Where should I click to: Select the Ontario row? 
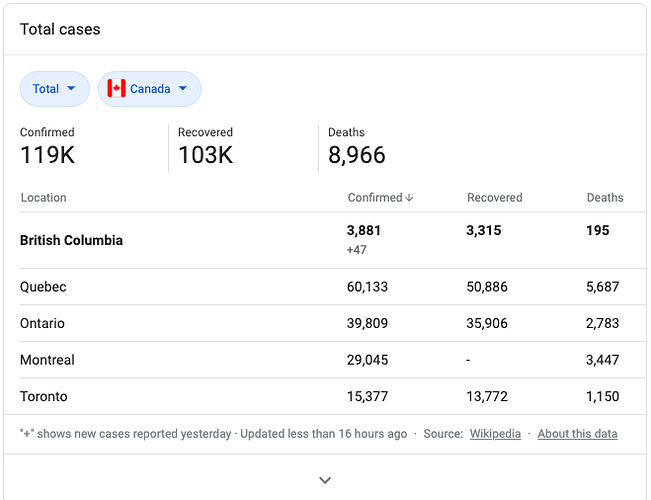(x=333, y=323)
